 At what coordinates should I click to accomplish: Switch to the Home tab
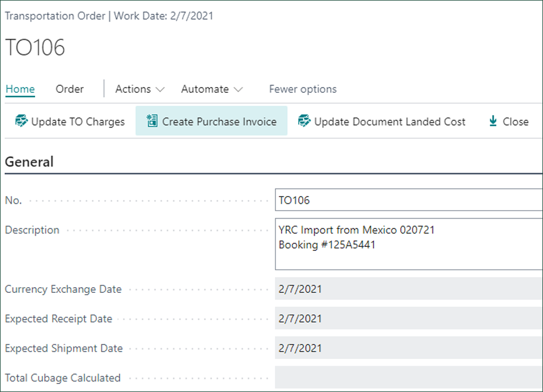pyautogui.click(x=20, y=89)
